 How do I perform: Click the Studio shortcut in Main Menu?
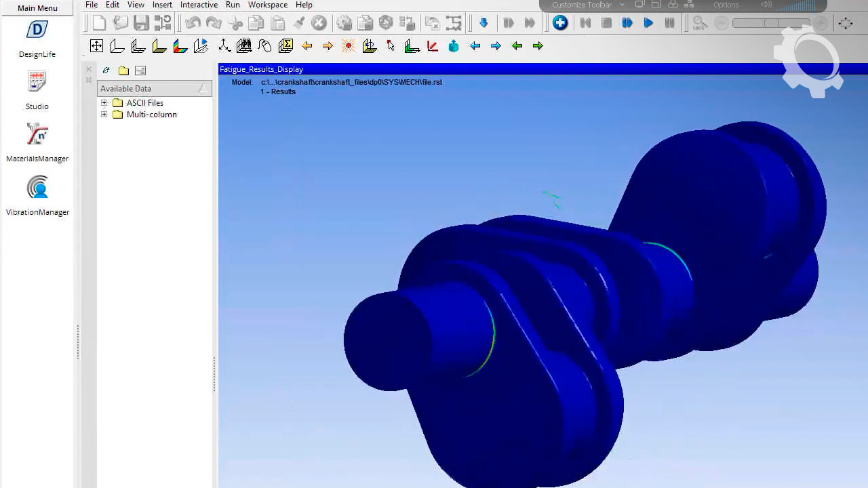37,83
